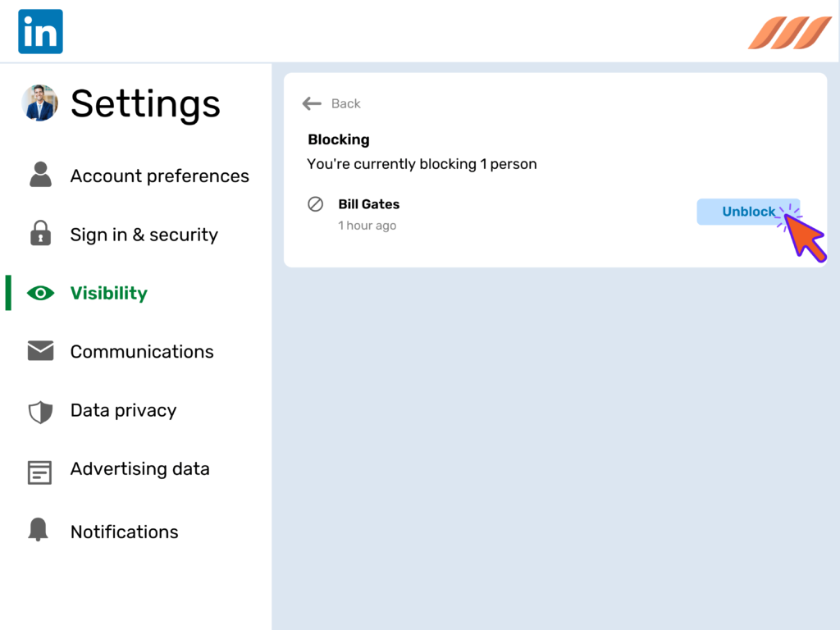
Task: Open the profile photo next to Settings
Action: (39, 103)
